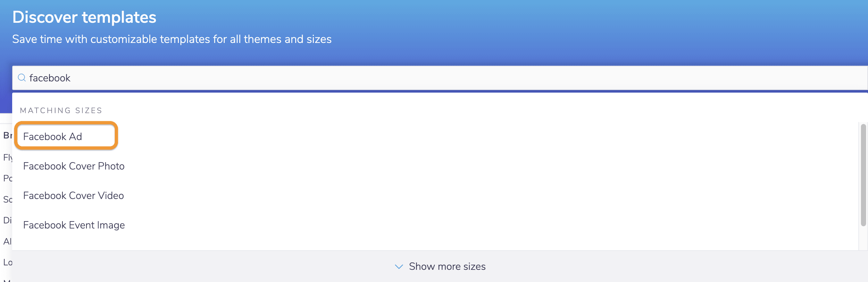Click the magnifier search icon

pos(22,78)
